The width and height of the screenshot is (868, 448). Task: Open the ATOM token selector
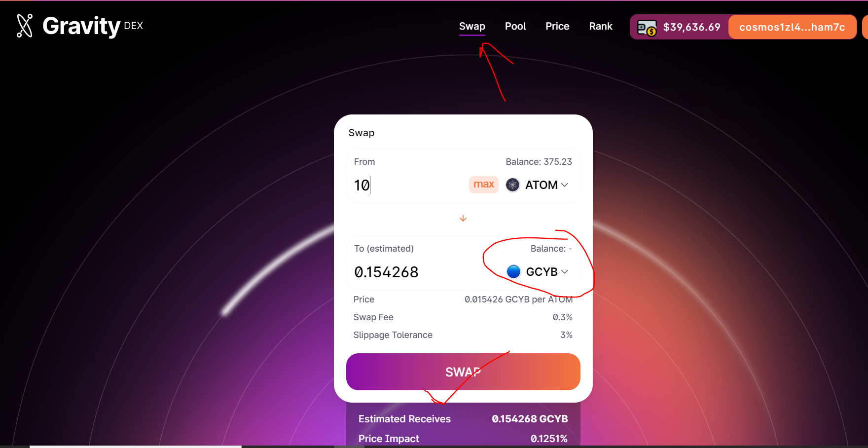537,185
